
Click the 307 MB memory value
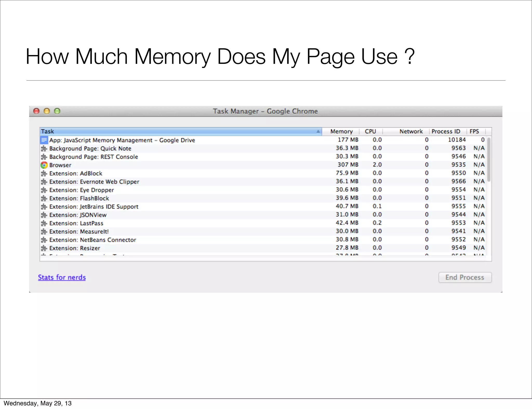(348, 165)
